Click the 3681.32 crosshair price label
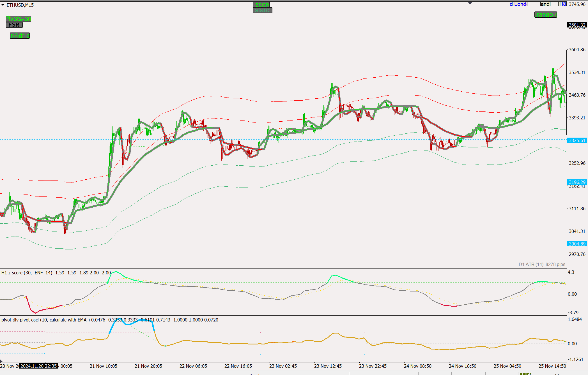Image resolution: width=588 pixels, height=375 pixels. [577, 25]
